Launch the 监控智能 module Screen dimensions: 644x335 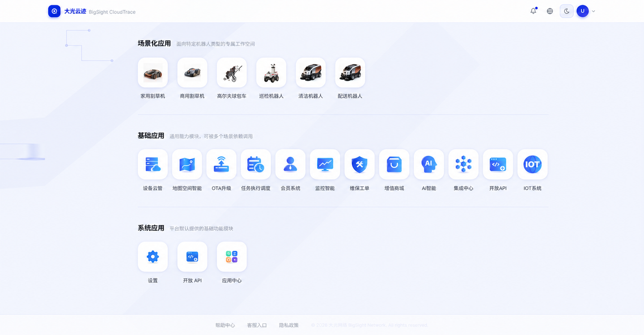click(x=325, y=164)
